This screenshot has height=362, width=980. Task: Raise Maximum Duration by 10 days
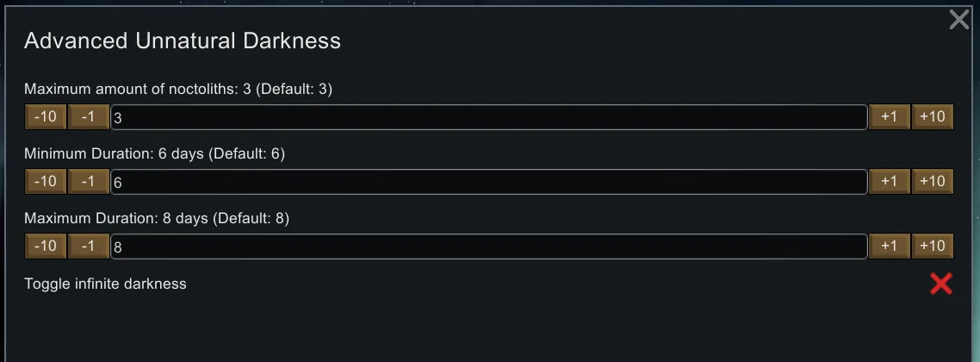point(933,246)
